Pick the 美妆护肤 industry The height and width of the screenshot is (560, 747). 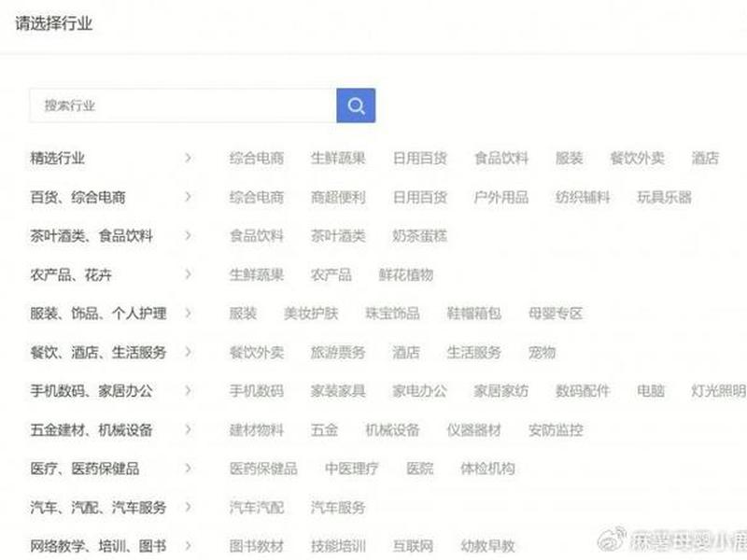pyautogui.click(x=311, y=313)
